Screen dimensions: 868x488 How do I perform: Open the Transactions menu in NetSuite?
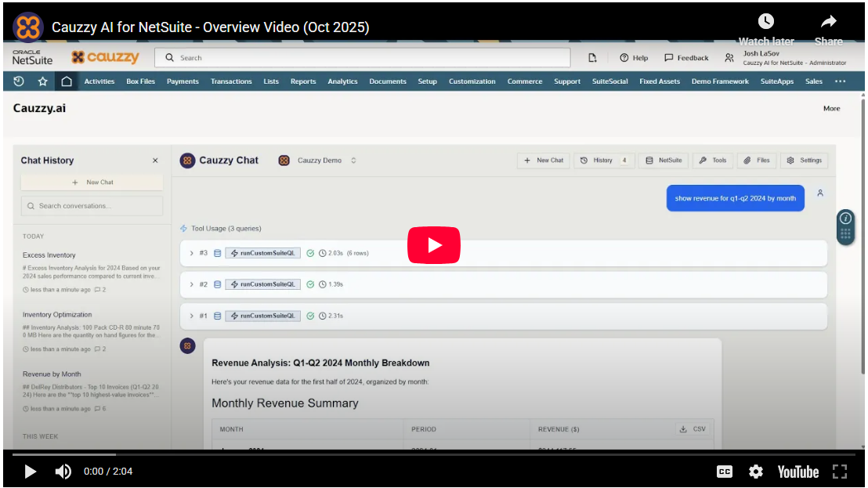pyautogui.click(x=231, y=81)
